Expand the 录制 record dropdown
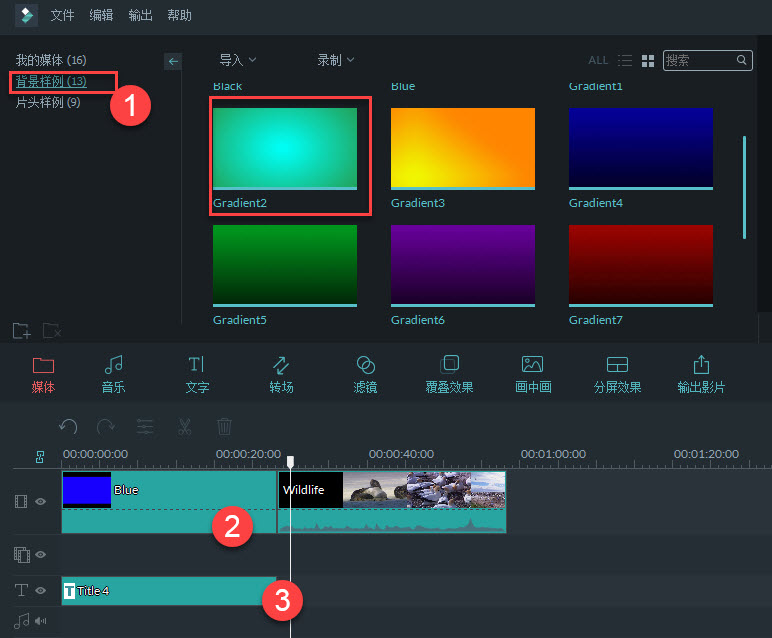 click(336, 61)
